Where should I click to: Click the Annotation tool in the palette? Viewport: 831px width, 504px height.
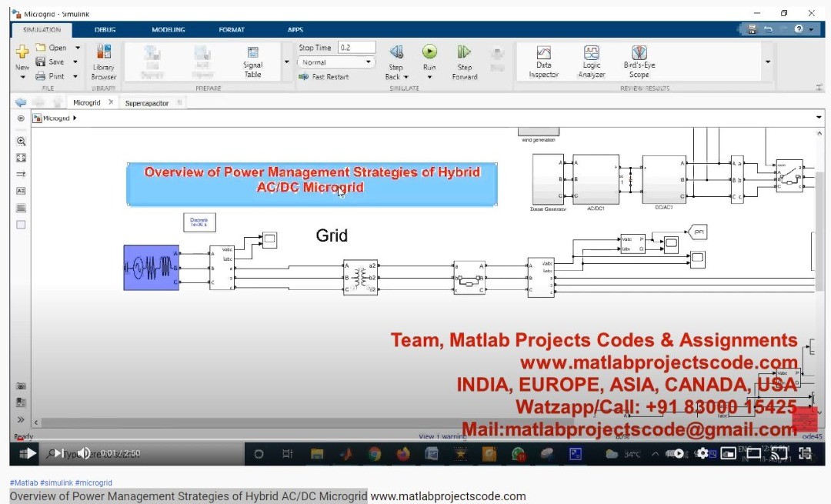click(21, 191)
